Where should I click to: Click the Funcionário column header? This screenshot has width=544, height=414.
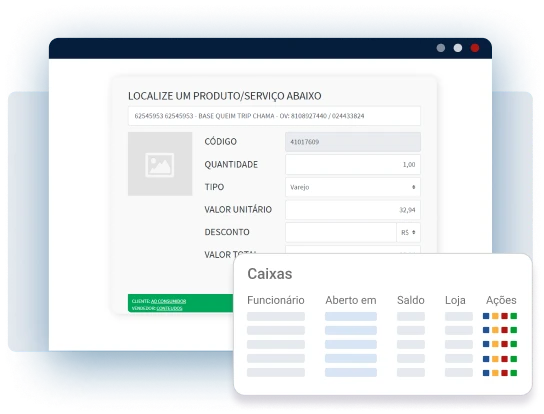pos(276,300)
